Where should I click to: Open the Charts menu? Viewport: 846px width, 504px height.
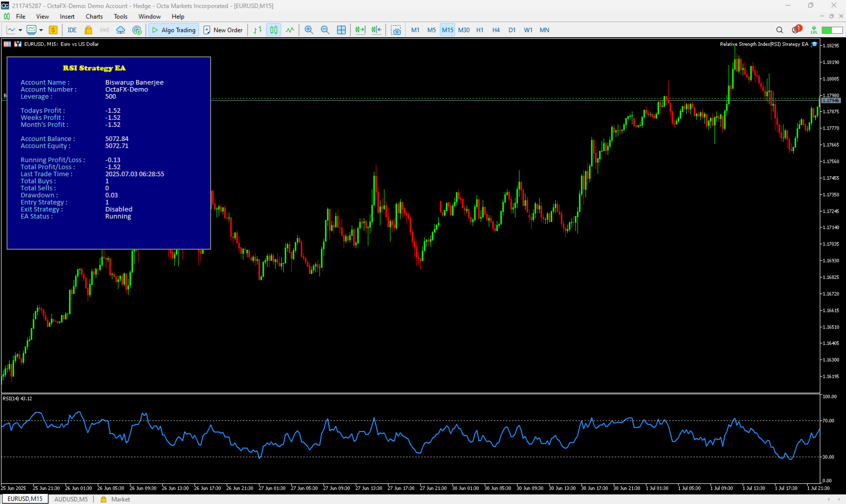94,17
